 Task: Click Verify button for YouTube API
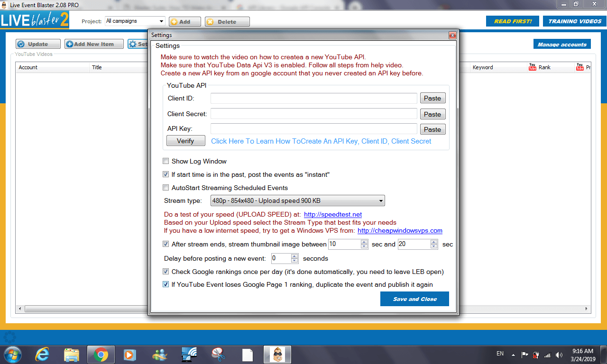click(185, 141)
